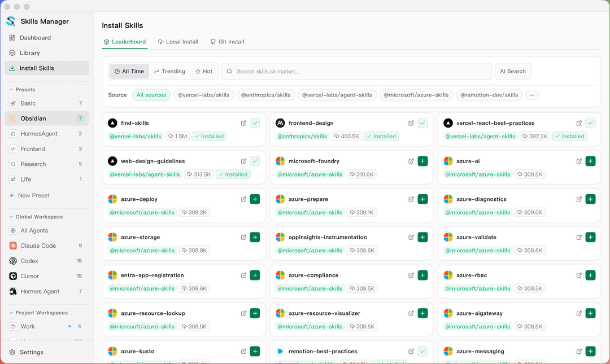Toggle installed checkmark on find-skills
This screenshot has width=610, height=364.
(255, 123)
